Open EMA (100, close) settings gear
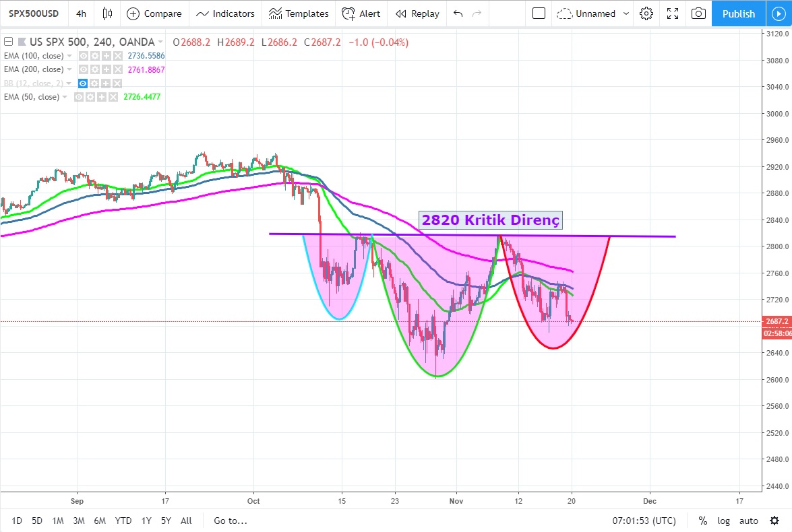 point(95,56)
